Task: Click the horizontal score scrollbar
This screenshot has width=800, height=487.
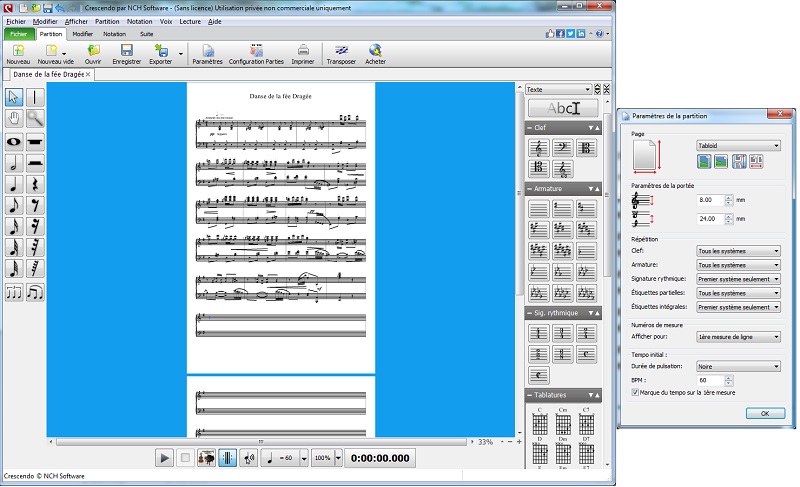Action: pyautogui.click(x=261, y=442)
